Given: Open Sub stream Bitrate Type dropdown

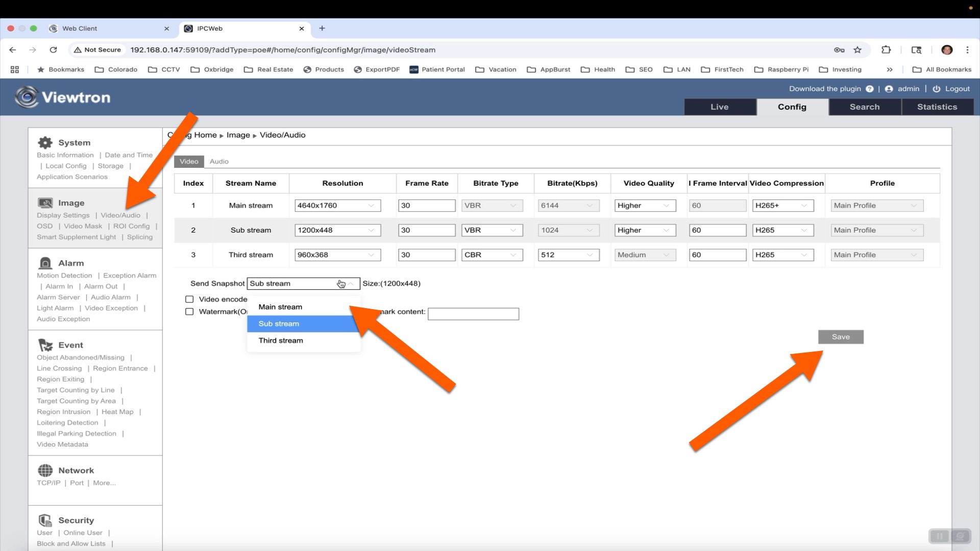Looking at the screenshot, I should coord(492,230).
